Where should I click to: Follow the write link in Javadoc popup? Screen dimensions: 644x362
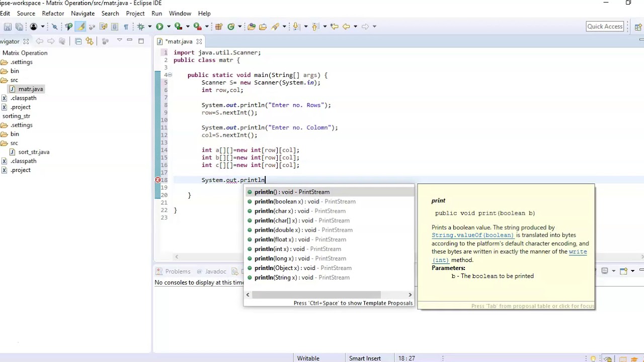(578, 251)
